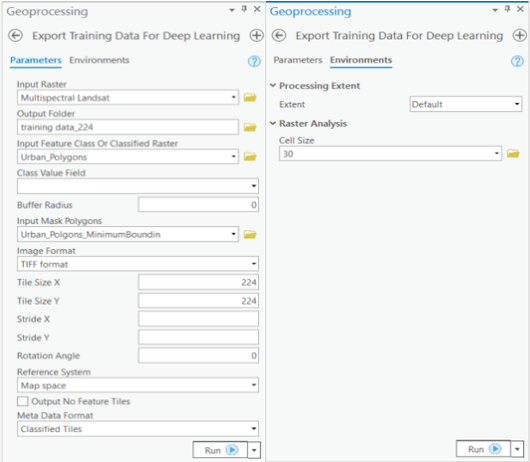Viewport: 530px width, 462px height.
Task: Click the Stride X input field
Action: click(198, 319)
